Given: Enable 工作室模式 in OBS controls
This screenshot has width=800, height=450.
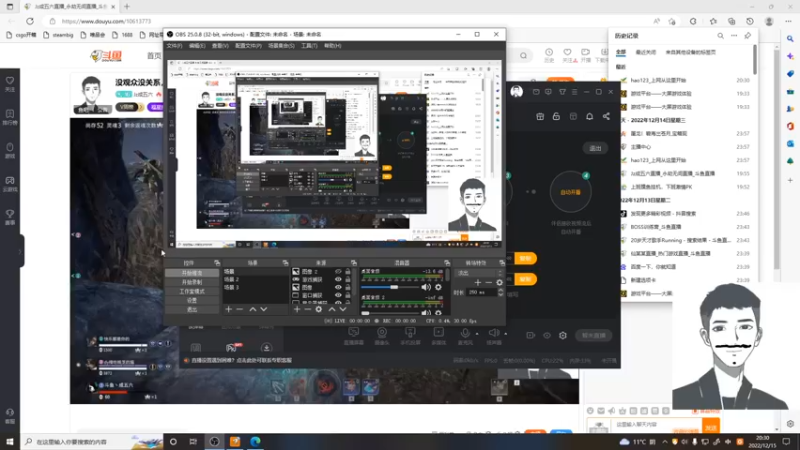Looking at the screenshot, I should pyautogui.click(x=192, y=291).
